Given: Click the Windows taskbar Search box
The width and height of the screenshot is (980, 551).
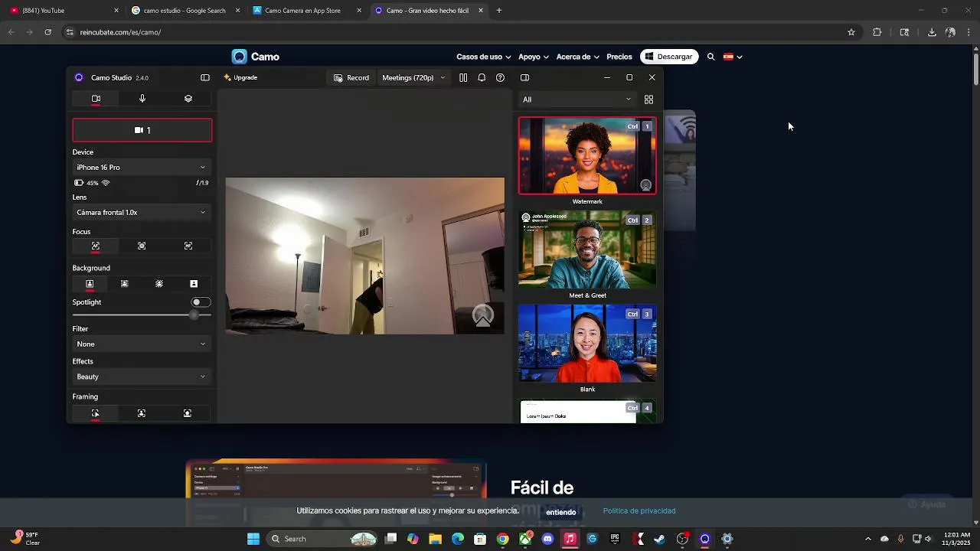Looking at the screenshot, I should coord(322,539).
